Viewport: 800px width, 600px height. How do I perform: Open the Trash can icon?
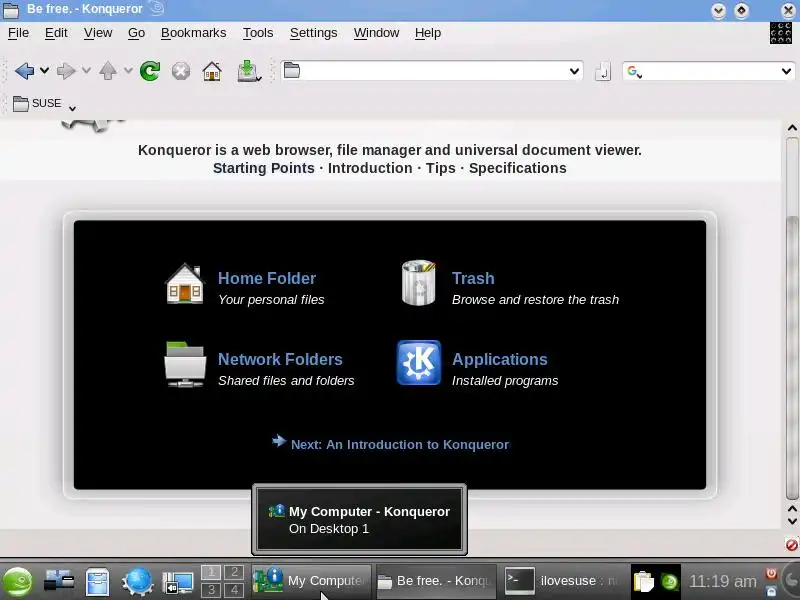pyautogui.click(x=418, y=283)
